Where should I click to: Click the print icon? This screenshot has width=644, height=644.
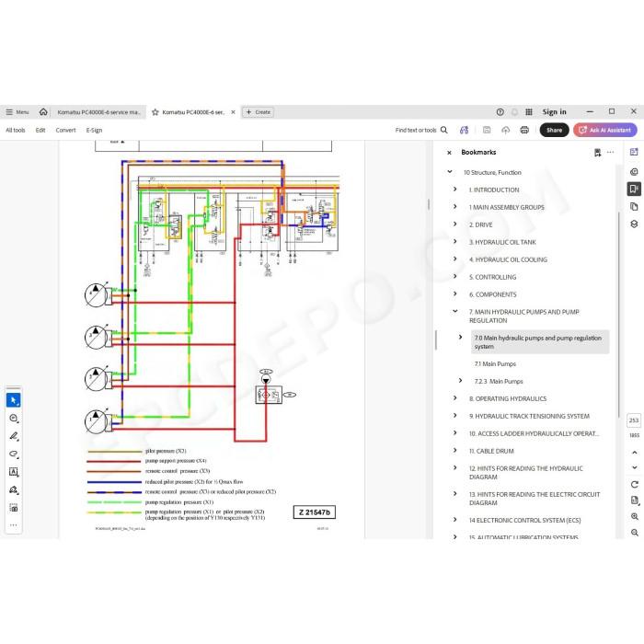click(524, 131)
